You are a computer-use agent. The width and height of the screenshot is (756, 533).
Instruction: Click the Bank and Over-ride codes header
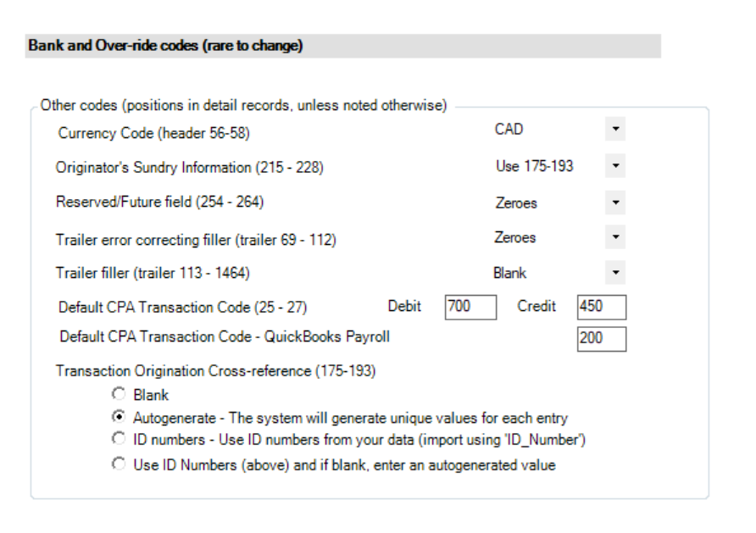point(166,46)
